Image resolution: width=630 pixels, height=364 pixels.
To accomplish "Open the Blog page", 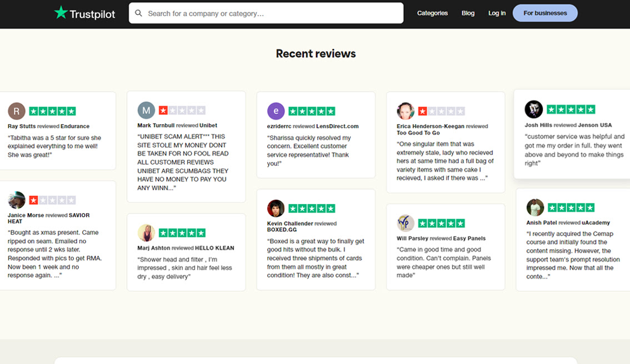I will (x=468, y=13).
